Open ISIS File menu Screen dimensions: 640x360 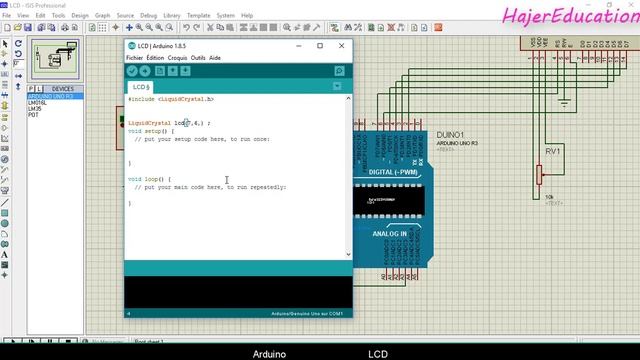(x=7, y=16)
